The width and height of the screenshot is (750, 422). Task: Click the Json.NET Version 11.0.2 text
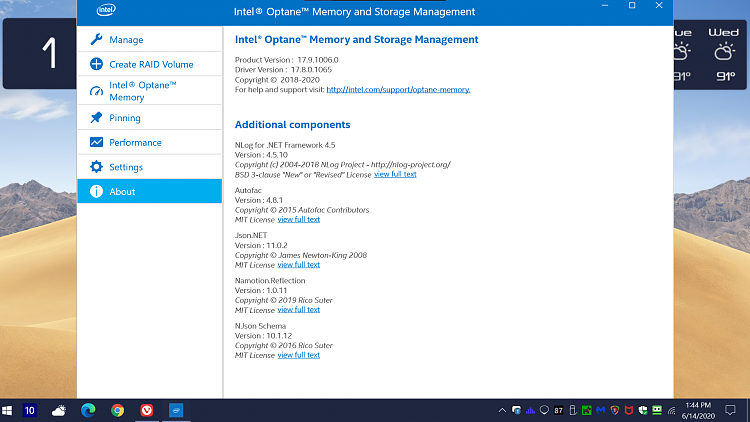tap(261, 245)
